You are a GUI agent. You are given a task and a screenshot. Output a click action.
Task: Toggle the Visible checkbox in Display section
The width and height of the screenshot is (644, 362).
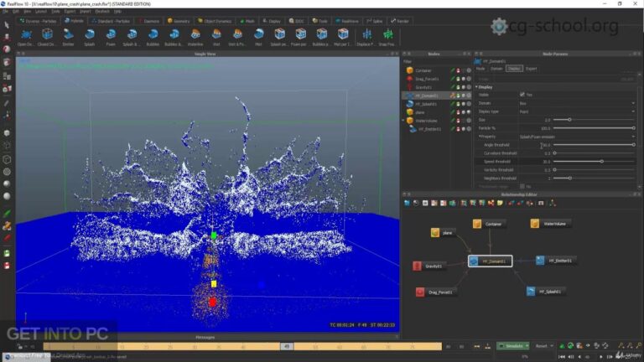(x=522, y=95)
